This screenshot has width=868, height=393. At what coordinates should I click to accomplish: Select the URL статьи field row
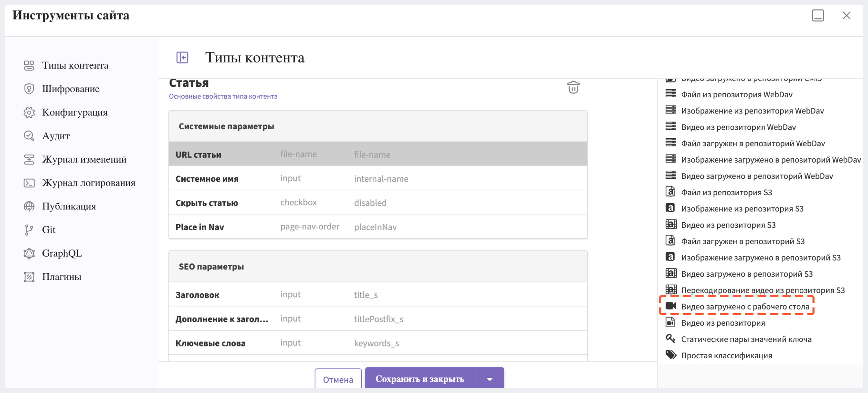tap(378, 154)
